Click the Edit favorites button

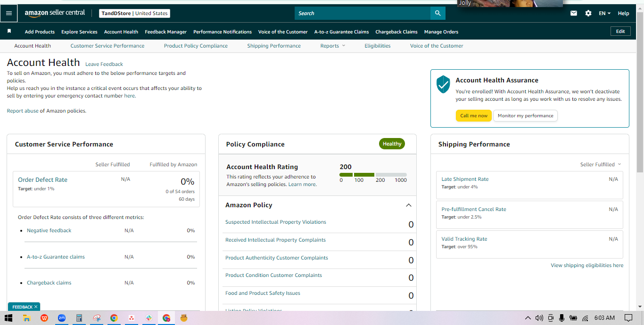click(x=620, y=31)
